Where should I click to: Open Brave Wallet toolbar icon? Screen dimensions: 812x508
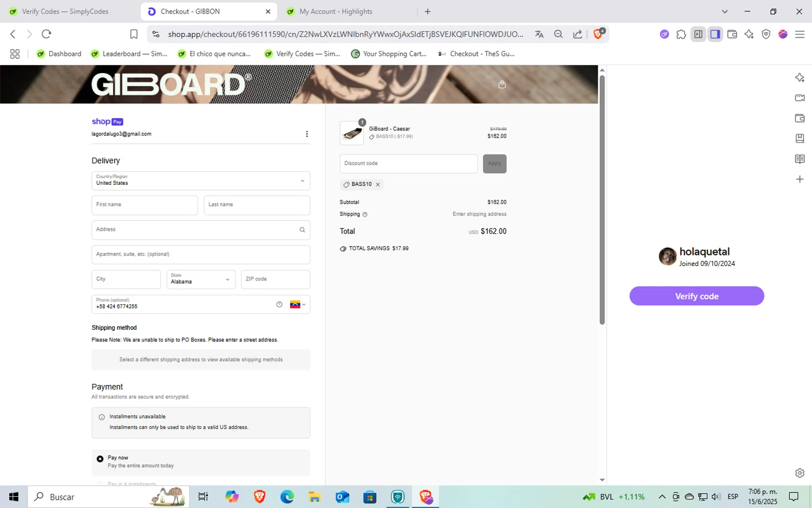(732, 34)
